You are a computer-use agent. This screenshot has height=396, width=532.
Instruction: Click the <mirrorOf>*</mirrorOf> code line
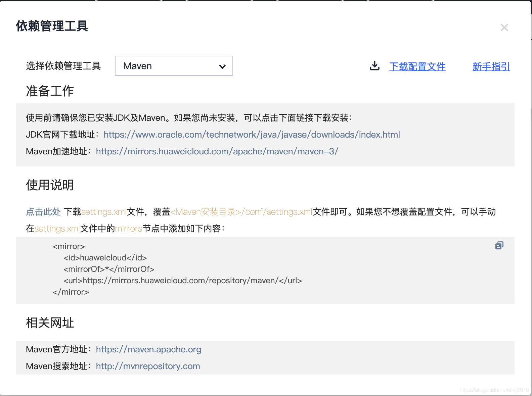109,269
